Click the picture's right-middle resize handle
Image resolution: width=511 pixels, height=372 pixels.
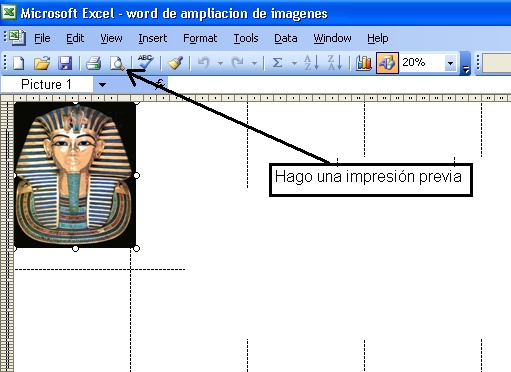(136, 175)
